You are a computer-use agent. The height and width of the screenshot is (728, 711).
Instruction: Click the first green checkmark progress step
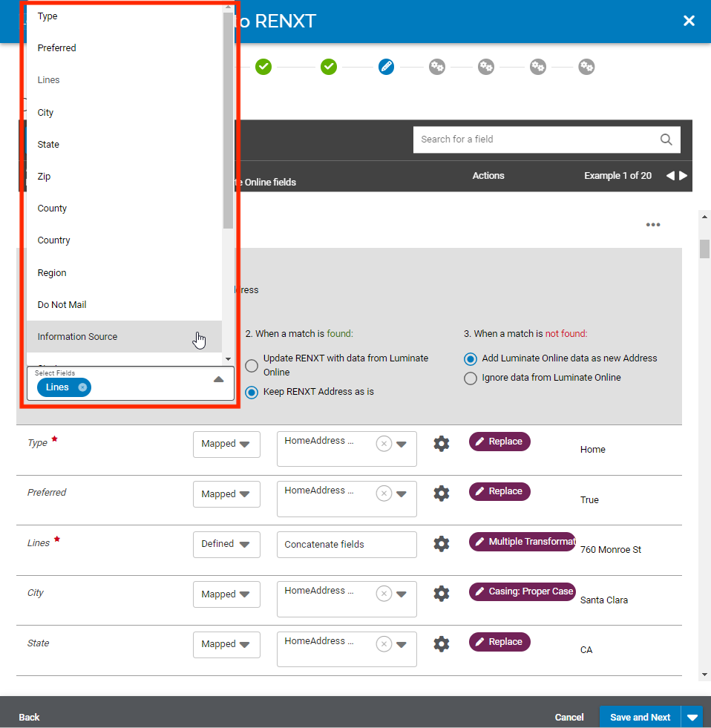point(263,67)
